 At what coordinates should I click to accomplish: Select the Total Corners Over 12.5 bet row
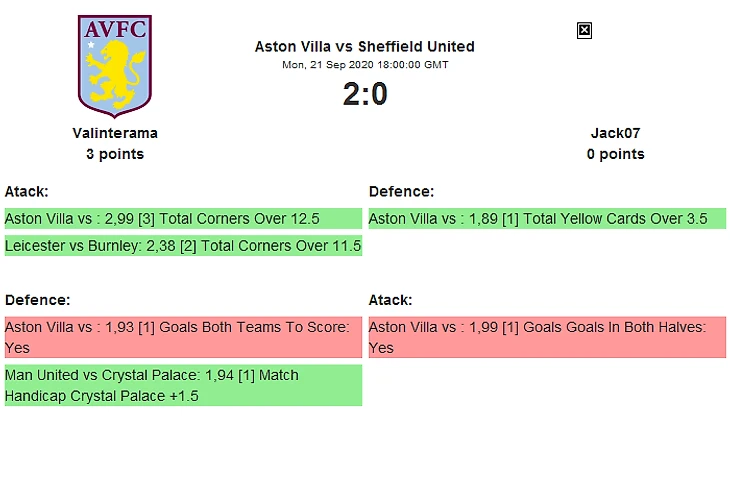183,219
